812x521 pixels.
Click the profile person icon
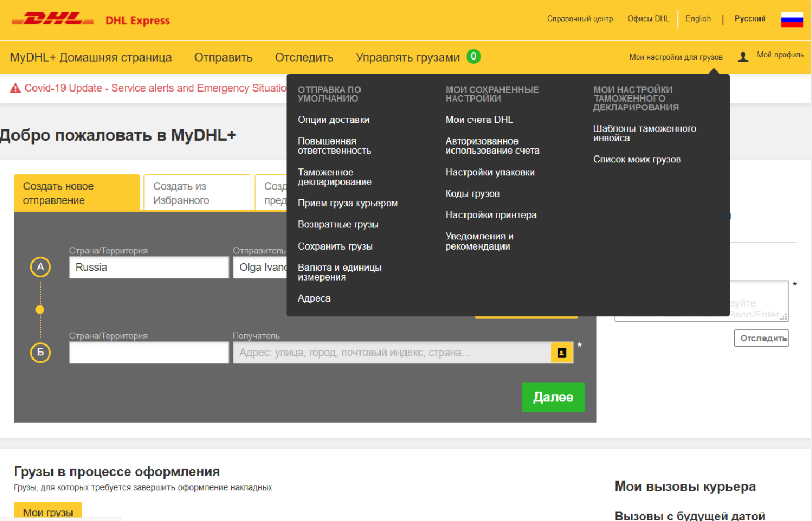coord(743,57)
